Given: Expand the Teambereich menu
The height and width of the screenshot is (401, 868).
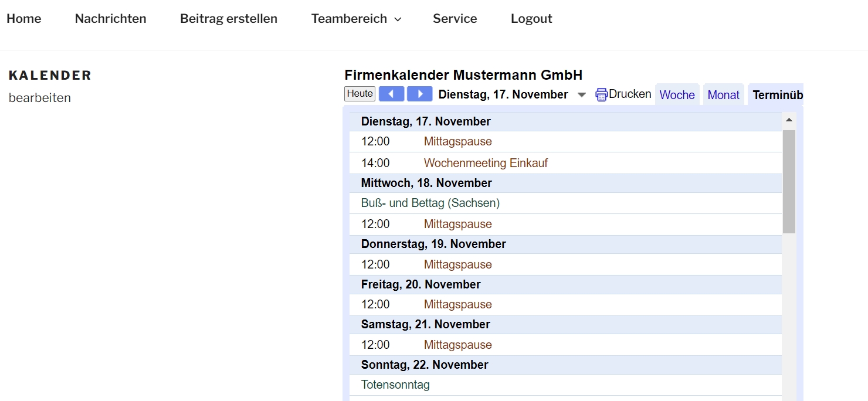Looking at the screenshot, I should click(356, 19).
